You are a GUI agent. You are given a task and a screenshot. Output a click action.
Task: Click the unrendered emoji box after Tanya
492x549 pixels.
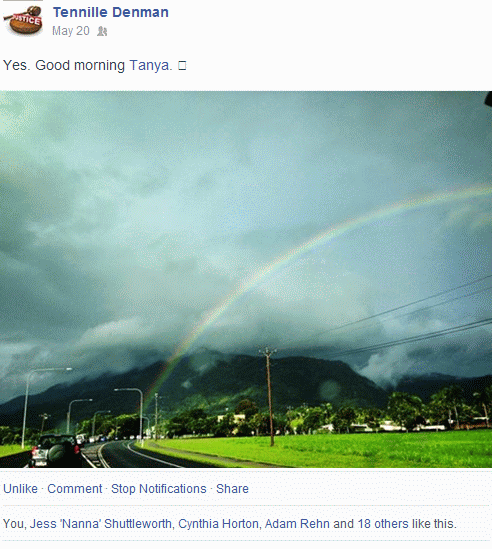click(x=182, y=65)
